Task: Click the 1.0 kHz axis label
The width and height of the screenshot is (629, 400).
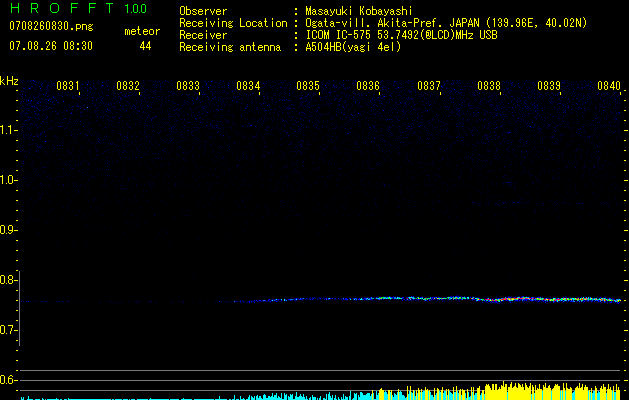Action: click(9, 180)
